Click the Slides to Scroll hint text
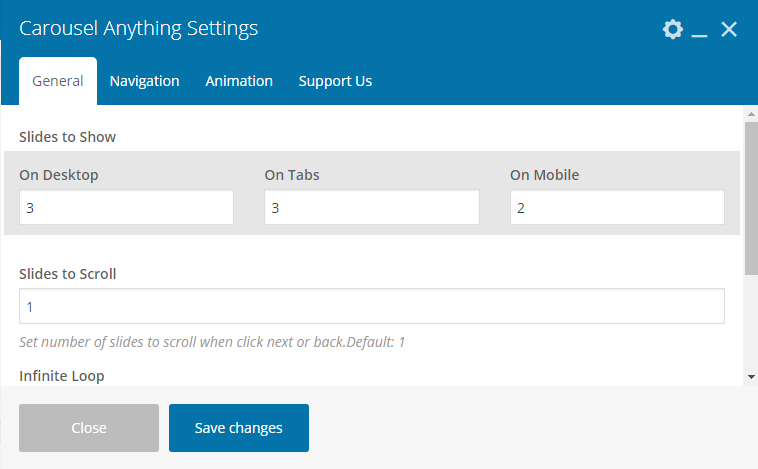758x469 pixels. pyautogui.click(x=212, y=342)
